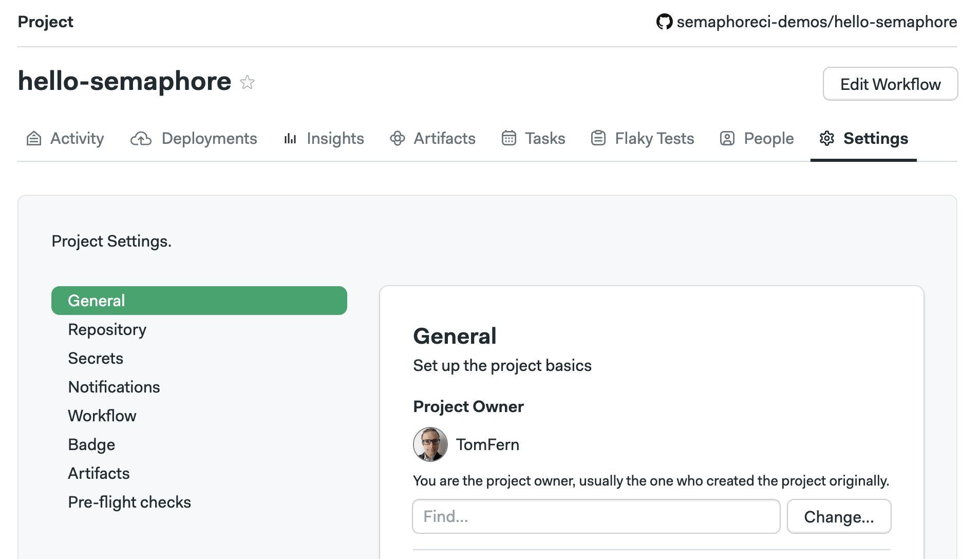
Task: Open Pre-flight checks settings section
Action: pyautogui.click(x=129, y=502)
